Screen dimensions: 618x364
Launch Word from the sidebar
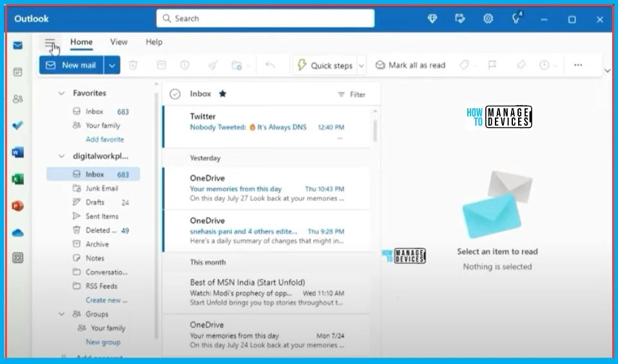tap(18, 153)
